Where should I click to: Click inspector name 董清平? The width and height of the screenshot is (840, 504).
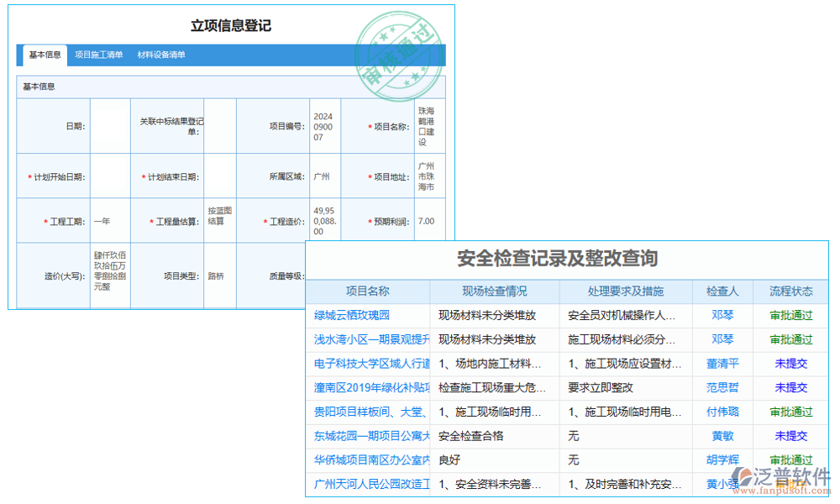tap(721, 364)
